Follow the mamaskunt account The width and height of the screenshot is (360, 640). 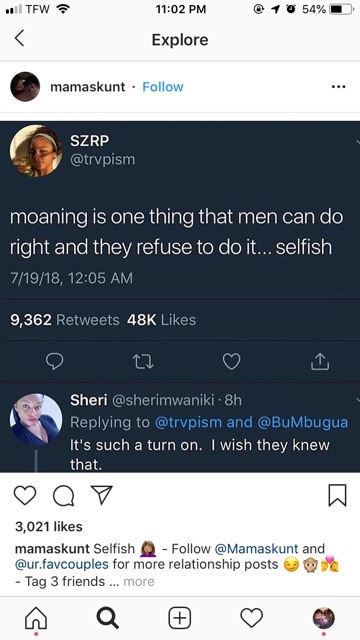(x=162, y=87)
